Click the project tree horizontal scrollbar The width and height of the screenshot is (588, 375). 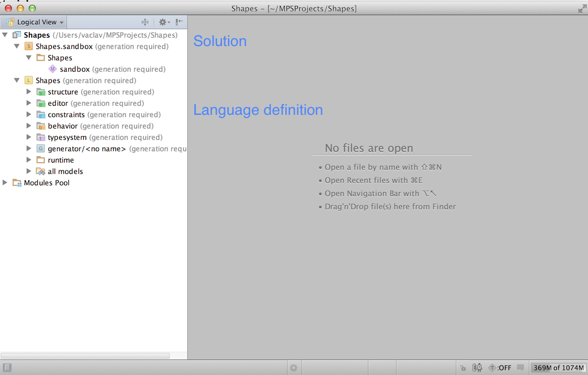point(85,356)
